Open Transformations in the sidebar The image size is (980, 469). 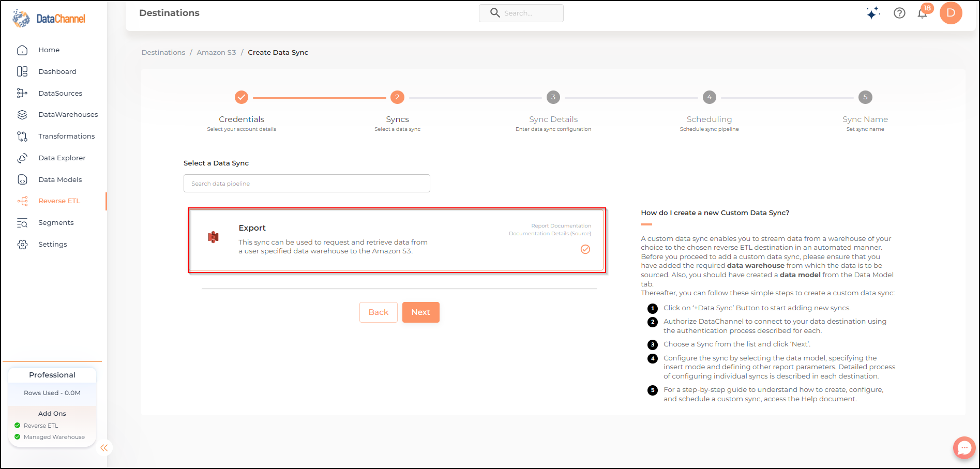pos(67,137)
